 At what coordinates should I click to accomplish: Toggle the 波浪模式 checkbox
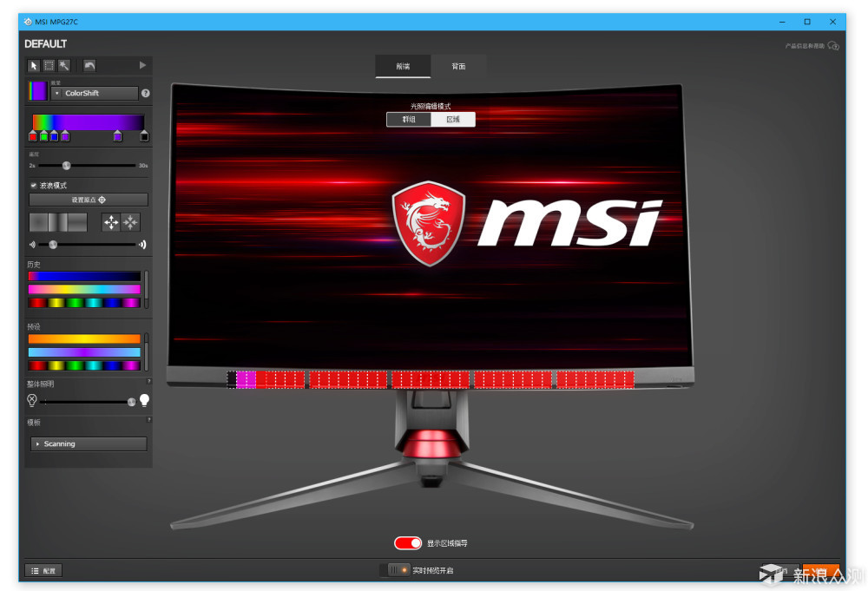click(34, 185)
